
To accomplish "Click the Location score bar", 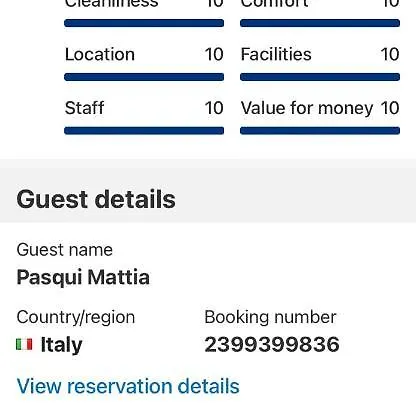I will pos(144,77).
